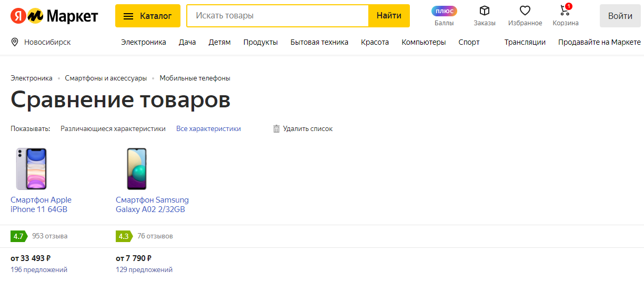The width and height of the screenshot is (644, 281).
Task: Open the Продукты category menu
Action: point(260,42)
